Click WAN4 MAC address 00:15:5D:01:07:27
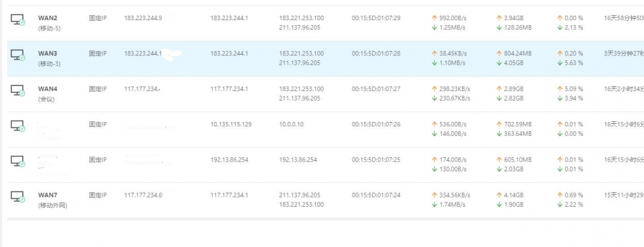The image size is (644, 247). point(376,89)
